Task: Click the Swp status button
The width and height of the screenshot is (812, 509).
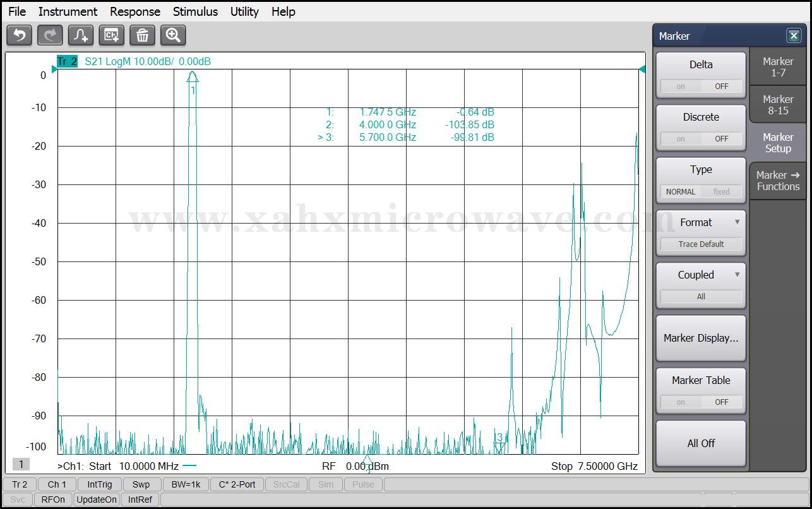Action: pos(141,484)
